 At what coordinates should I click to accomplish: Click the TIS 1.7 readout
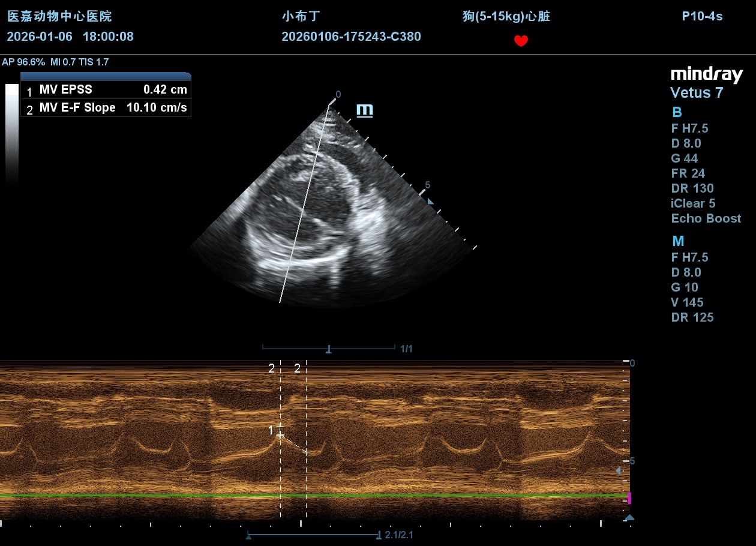pos(94,62)
